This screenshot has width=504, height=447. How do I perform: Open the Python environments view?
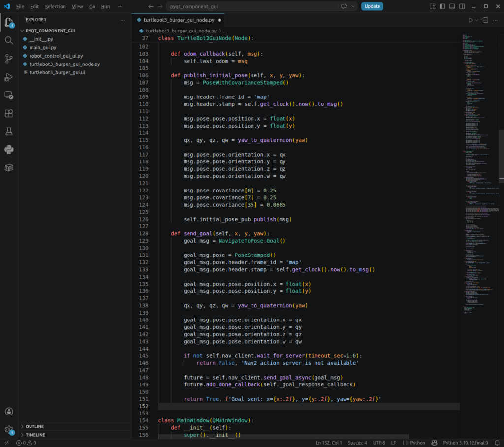(x=9, y=150)
